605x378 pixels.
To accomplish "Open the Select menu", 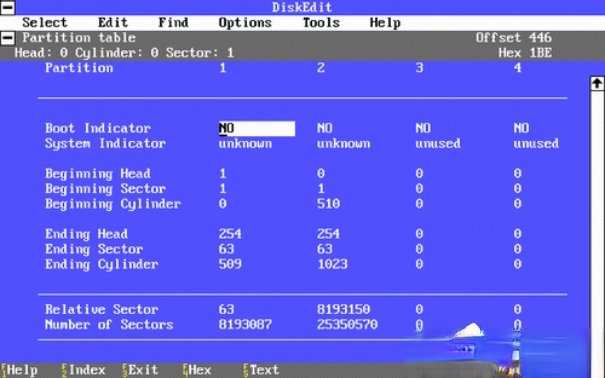I will (45, 23).
